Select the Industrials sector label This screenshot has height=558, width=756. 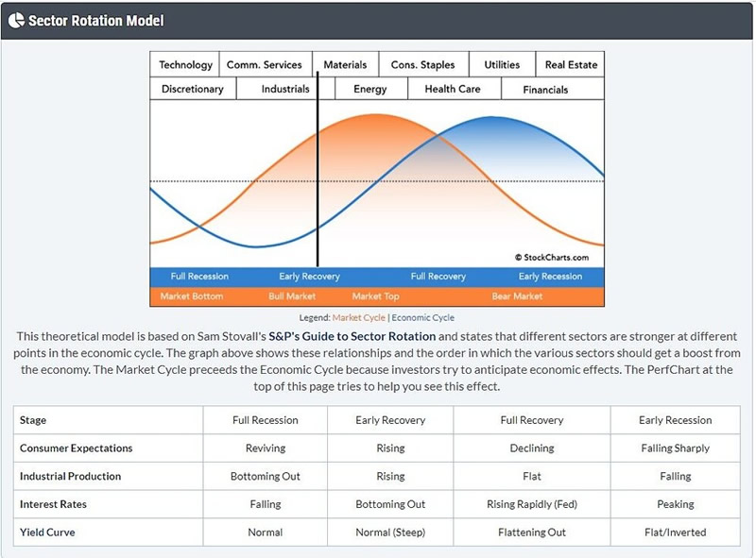pos(284,89)
